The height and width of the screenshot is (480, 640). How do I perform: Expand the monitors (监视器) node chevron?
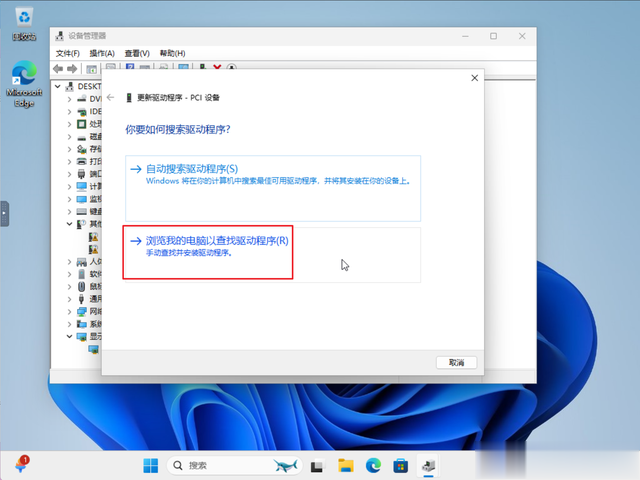click(x=69, y=199)
